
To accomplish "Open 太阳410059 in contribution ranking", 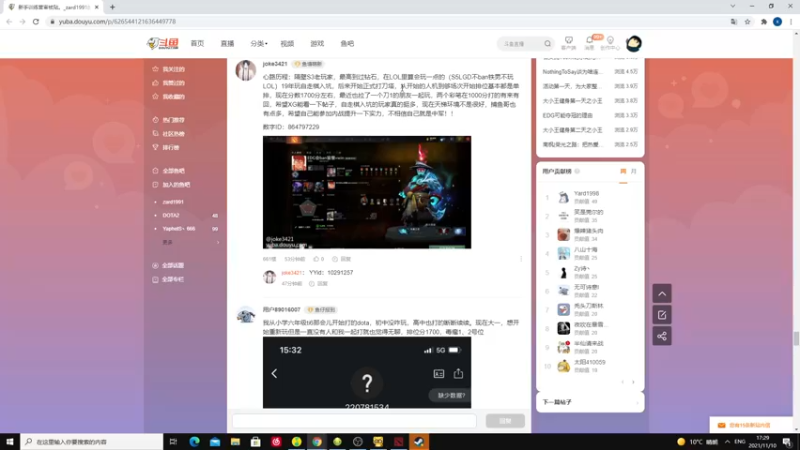I will (589, 362).
